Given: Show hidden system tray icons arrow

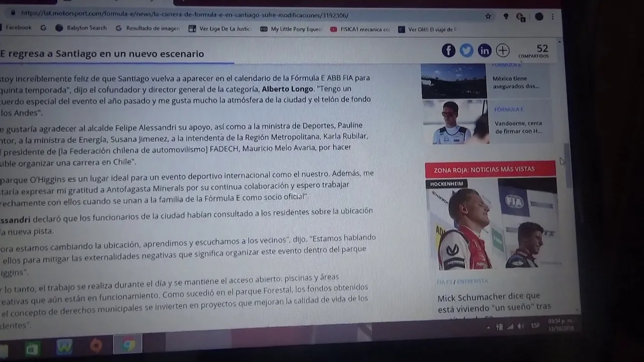Looking at the screenshot, I should coord(488,327).
